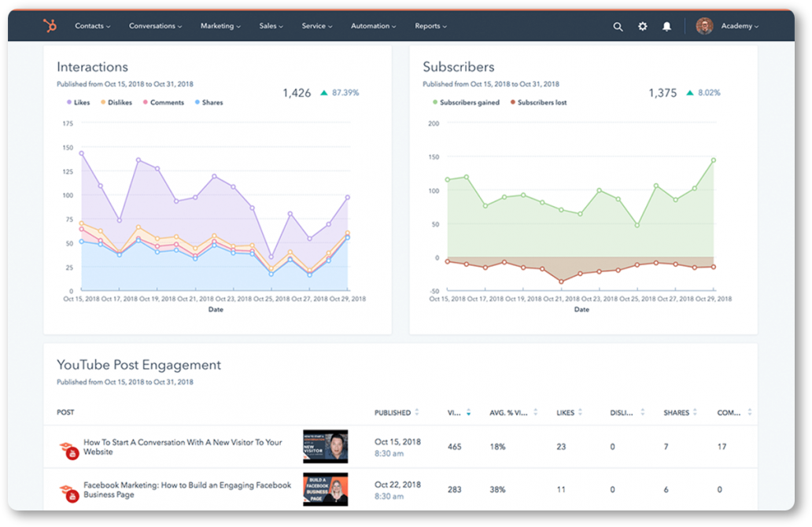The image size is (812, 527).
Task: Open the settings gear icon
Action: pyautogui.click(x=642, y=26)
